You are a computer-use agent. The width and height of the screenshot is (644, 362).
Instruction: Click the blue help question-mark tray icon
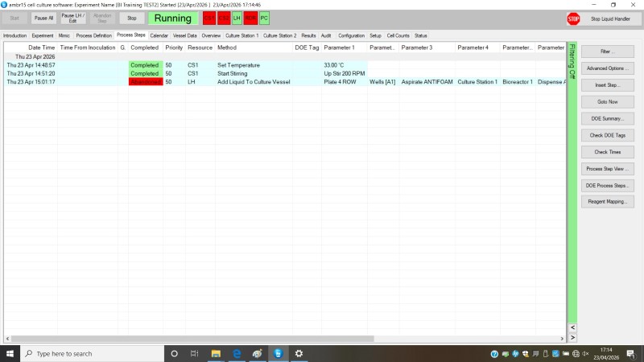click(494, 354)
